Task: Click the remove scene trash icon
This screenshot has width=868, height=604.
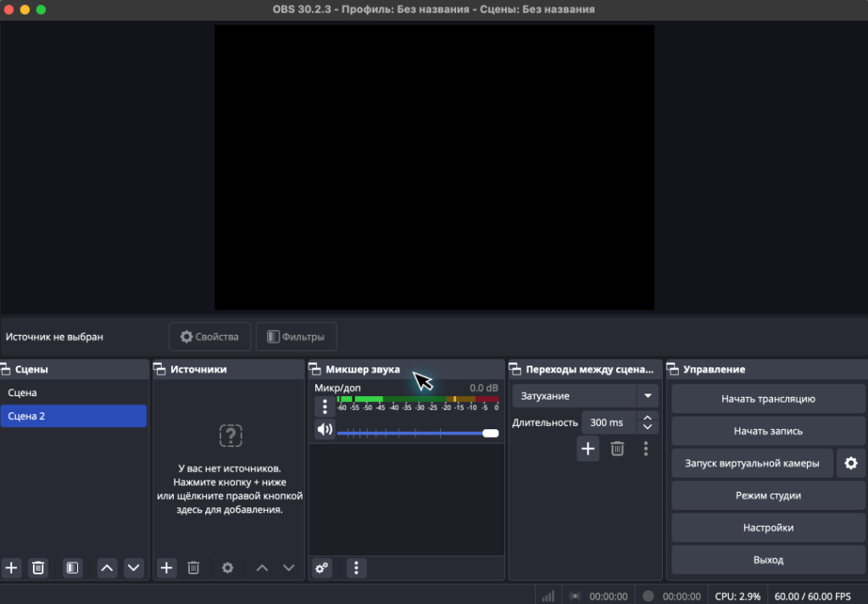Action: 38,568
